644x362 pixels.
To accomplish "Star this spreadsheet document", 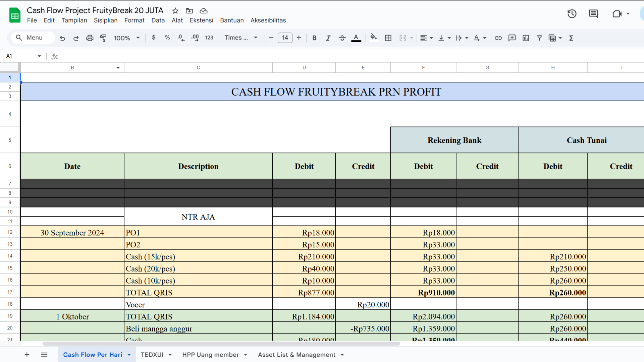I will 175,11.
